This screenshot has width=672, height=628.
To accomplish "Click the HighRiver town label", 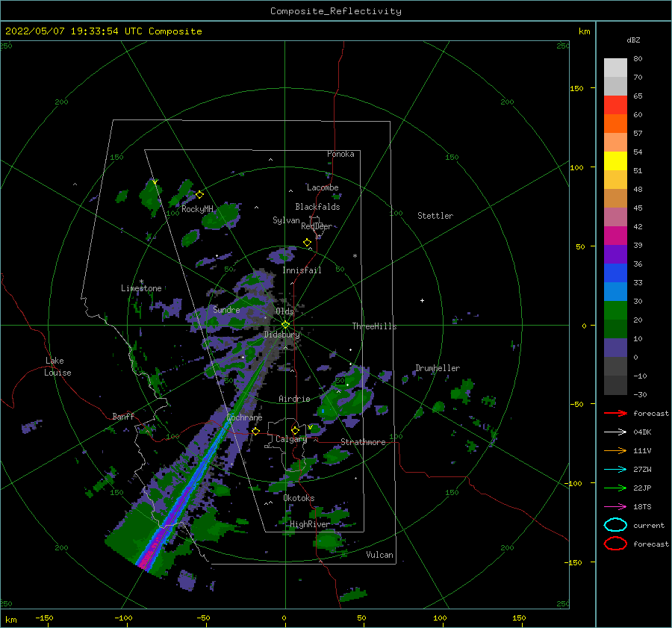I will [310, 524].
